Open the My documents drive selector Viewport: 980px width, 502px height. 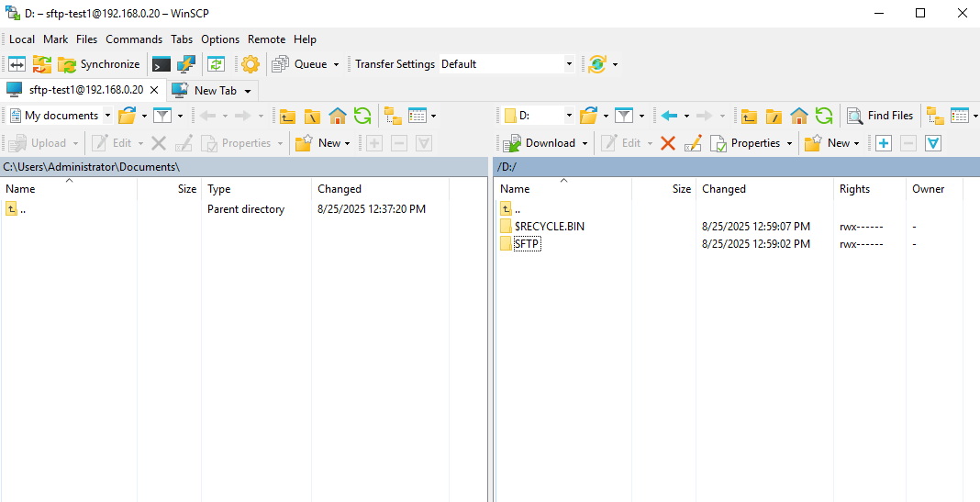click(x=61, y=116)
